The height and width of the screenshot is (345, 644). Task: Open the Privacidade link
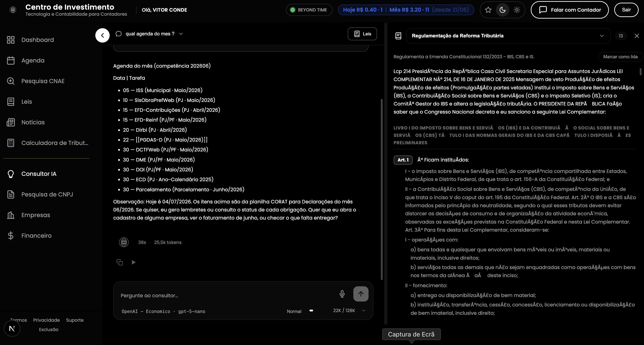click(47, 320)
